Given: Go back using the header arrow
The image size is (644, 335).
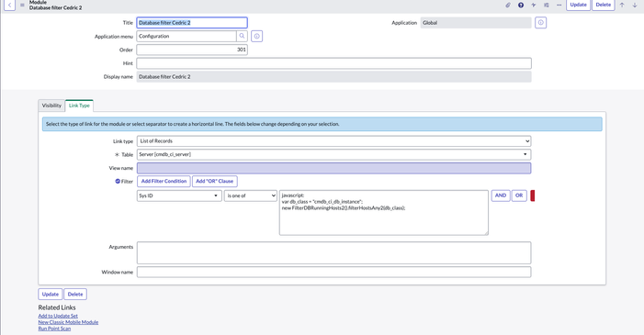Looking at the screenshot, I should tap(9, 5).
